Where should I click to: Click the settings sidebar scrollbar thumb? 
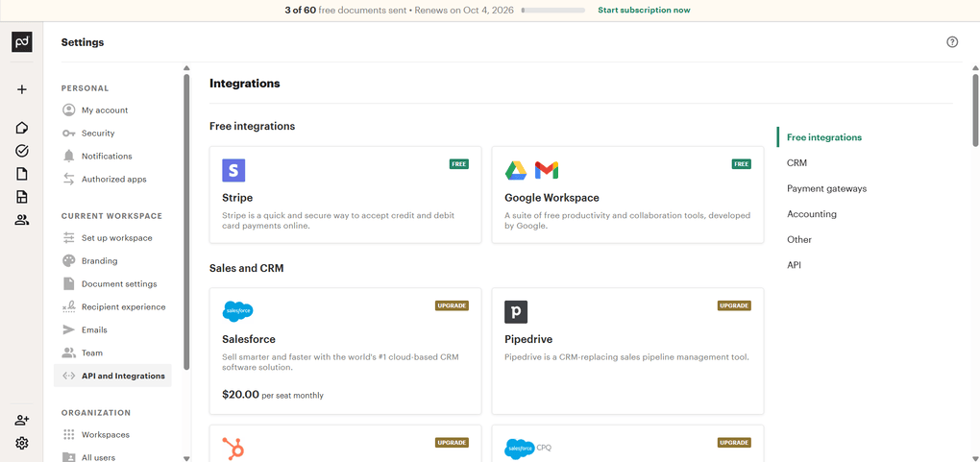(186, 222)
